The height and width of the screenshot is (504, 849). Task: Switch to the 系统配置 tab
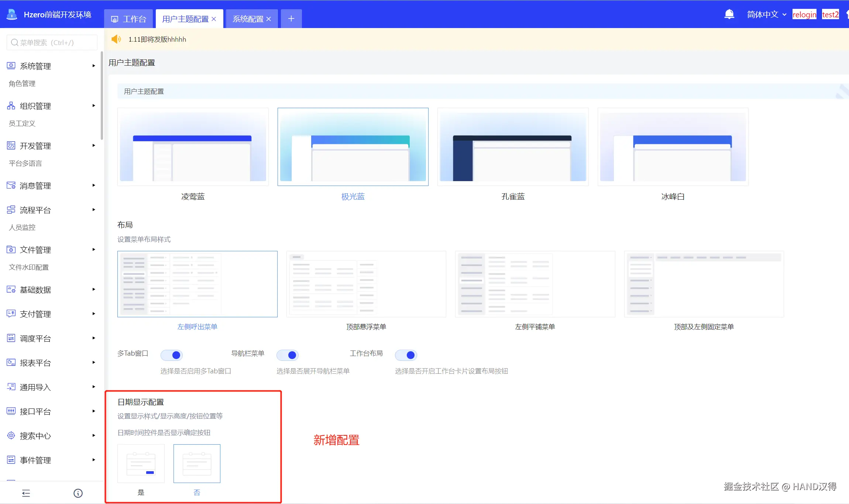[x=248, y=19]
